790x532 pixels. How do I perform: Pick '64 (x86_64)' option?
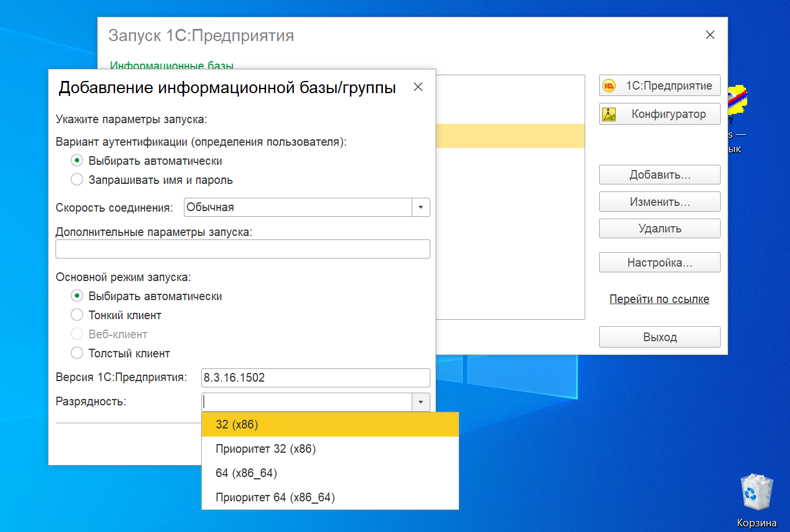330,473
